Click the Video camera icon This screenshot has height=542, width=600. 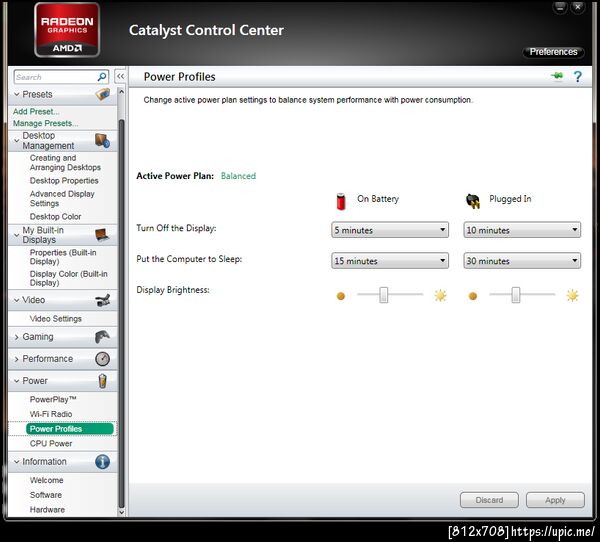(x=103, y=300)
